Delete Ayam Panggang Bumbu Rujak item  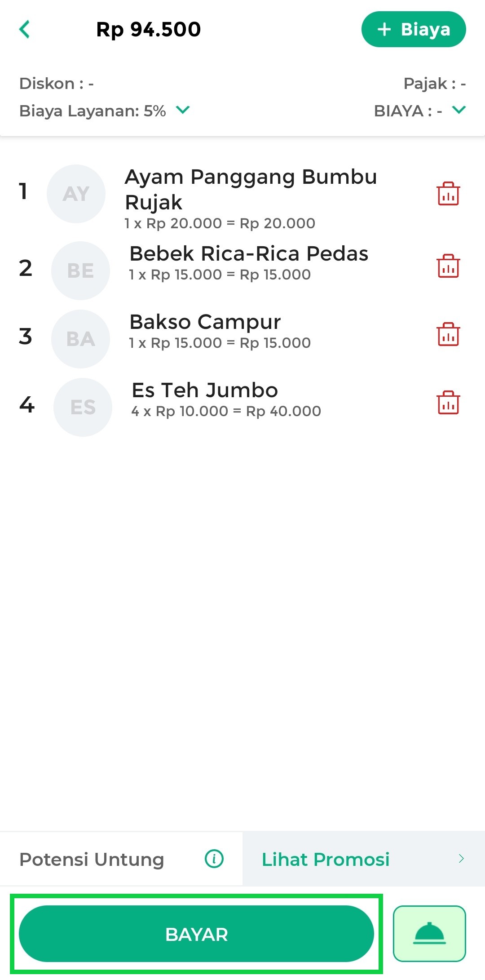448,194
